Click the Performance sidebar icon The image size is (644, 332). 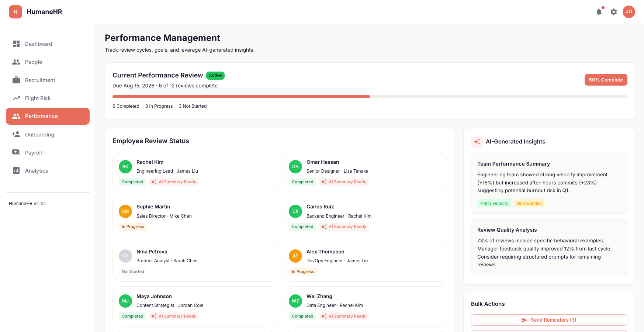coord(16,116)
